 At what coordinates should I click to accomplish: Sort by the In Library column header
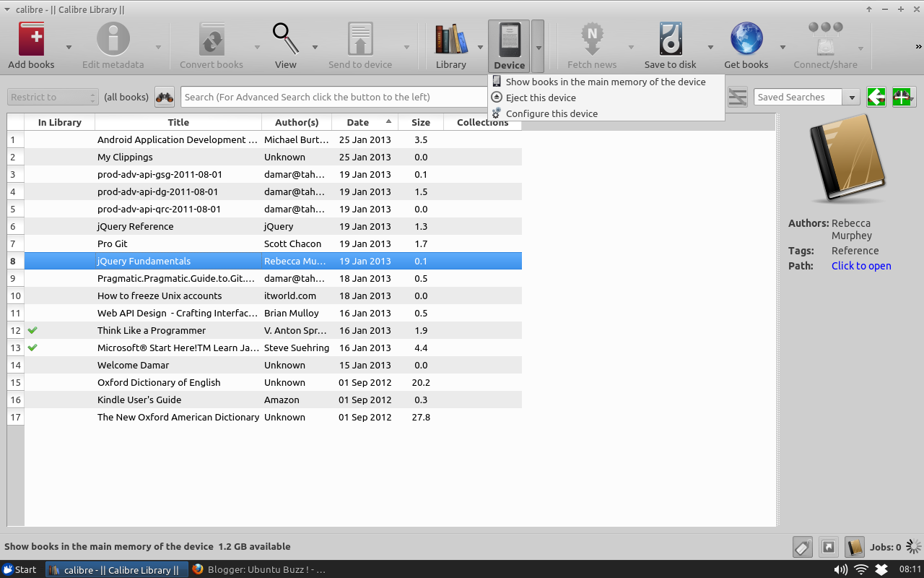point(60,122)
